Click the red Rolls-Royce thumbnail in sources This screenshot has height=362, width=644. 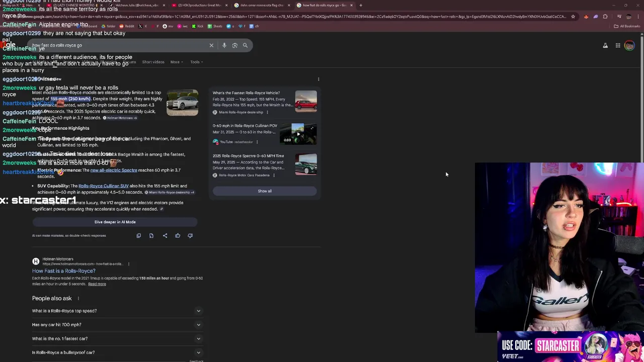click(x=306, y=101)
